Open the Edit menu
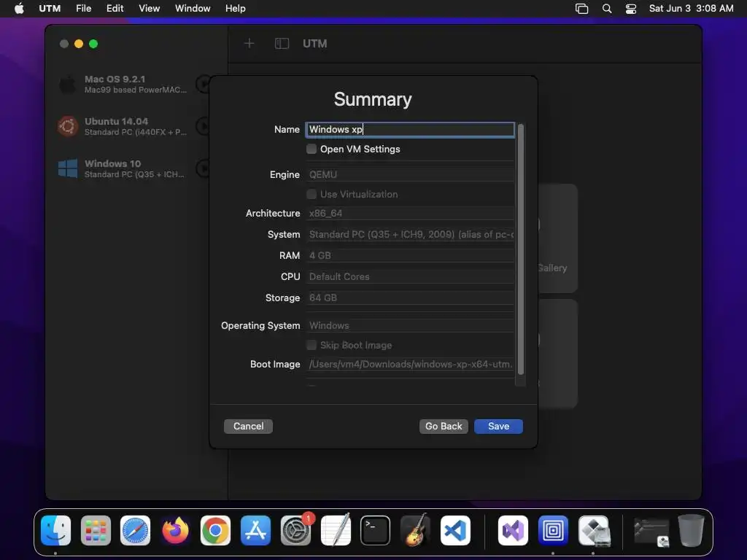 115,8
